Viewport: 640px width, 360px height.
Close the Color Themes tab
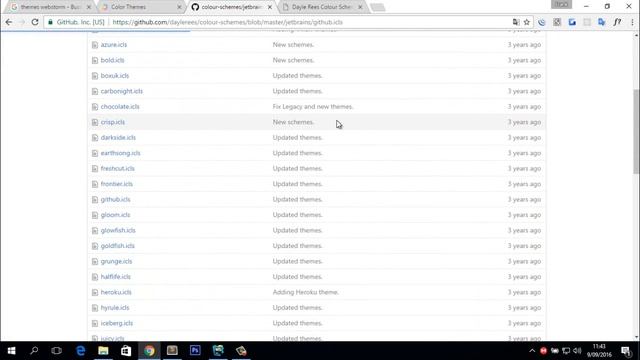point(179,7)
